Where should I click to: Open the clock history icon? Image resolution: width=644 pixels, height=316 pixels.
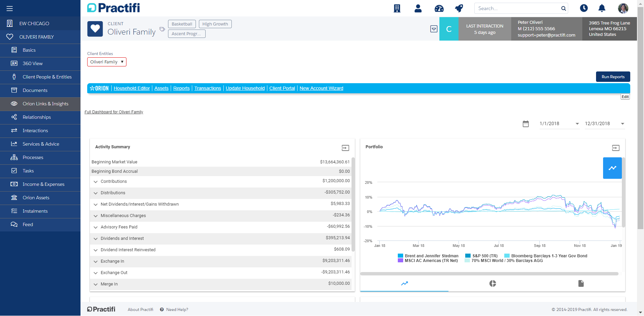(584, 8)
